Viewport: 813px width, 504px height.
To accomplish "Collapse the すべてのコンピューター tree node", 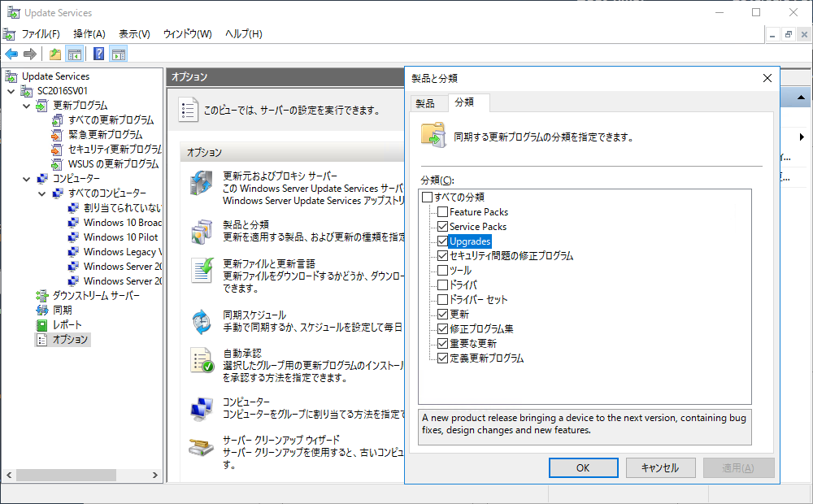I will pos(42,193).
